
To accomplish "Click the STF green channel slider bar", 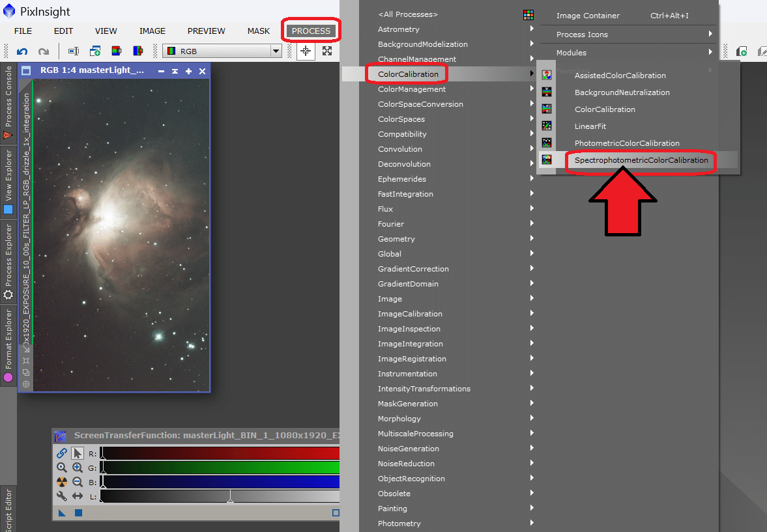I will point(220,468).
